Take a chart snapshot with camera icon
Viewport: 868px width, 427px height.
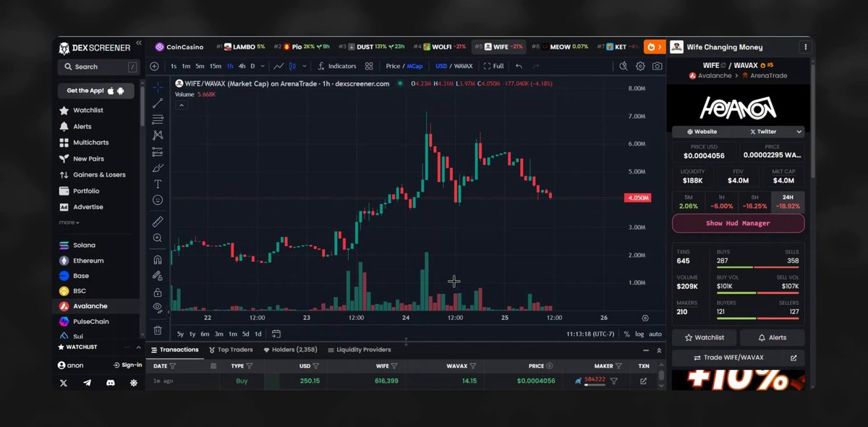coord(657,66)
